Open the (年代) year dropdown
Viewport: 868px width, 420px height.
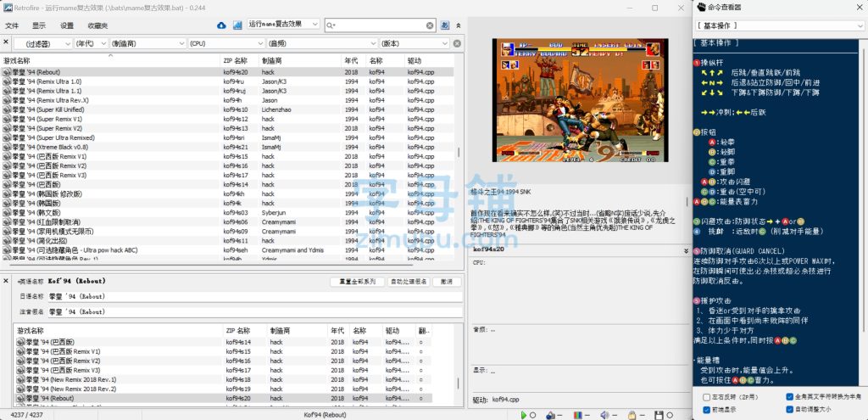(x=92, y=43)
